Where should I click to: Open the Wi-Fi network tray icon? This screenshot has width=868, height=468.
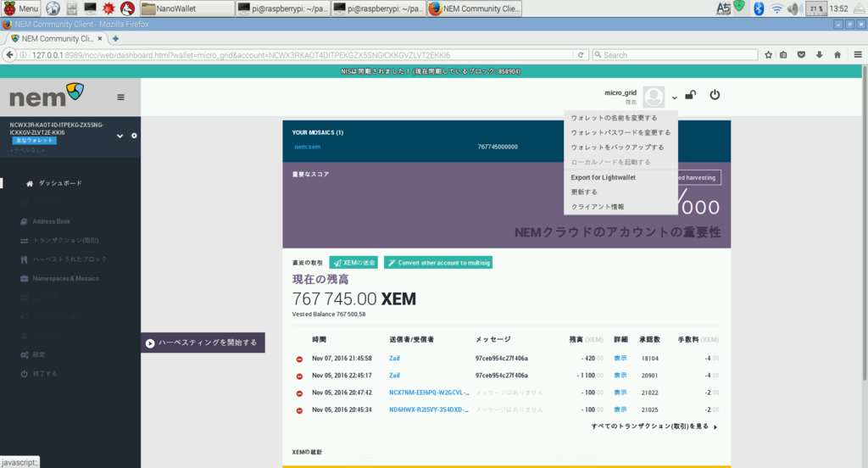[777, 8]
